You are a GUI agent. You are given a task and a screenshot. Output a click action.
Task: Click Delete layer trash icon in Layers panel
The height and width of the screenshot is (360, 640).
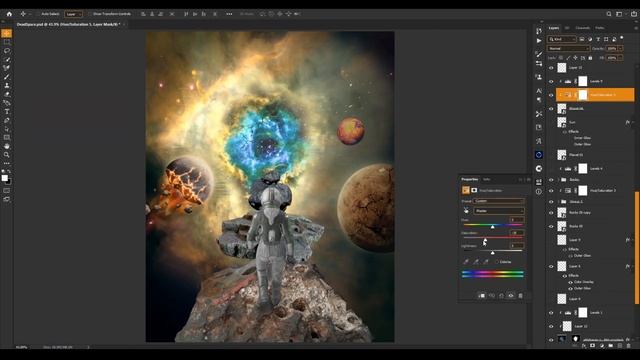pyautogui.click(x=628, y=346)
